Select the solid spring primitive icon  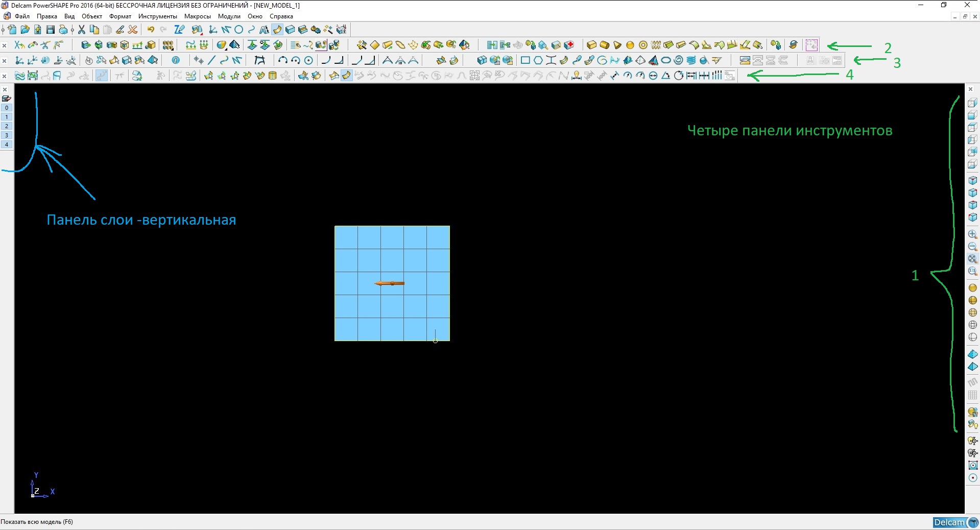pos(656,45)
